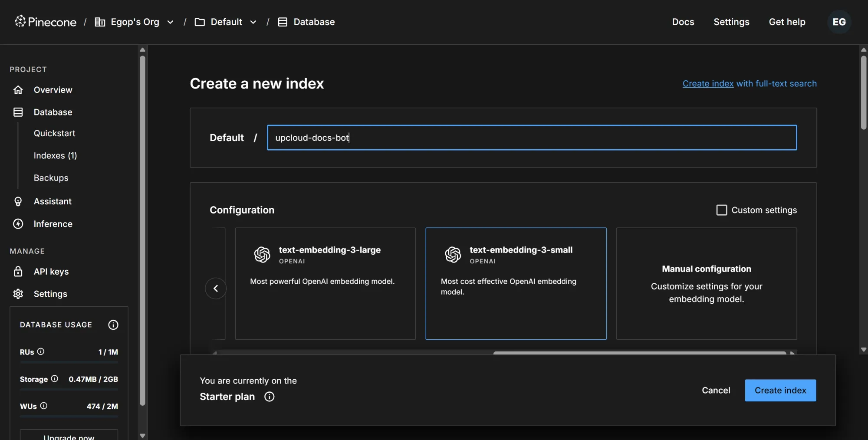Click the Storage info icon
This screenshot has height=440, width=868.
tap(55, 378)
